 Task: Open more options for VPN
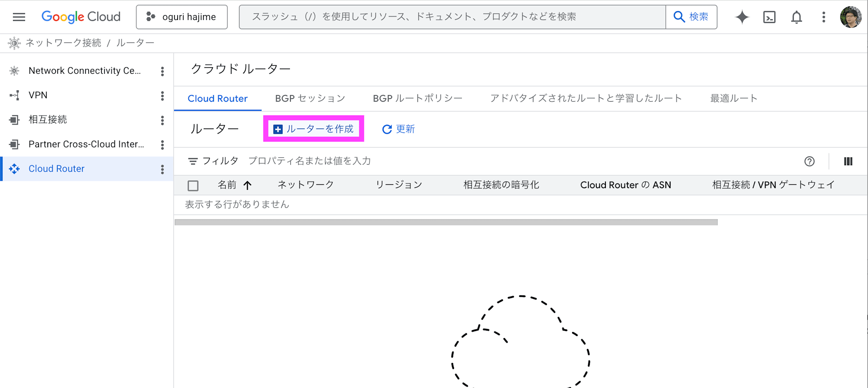162,96
